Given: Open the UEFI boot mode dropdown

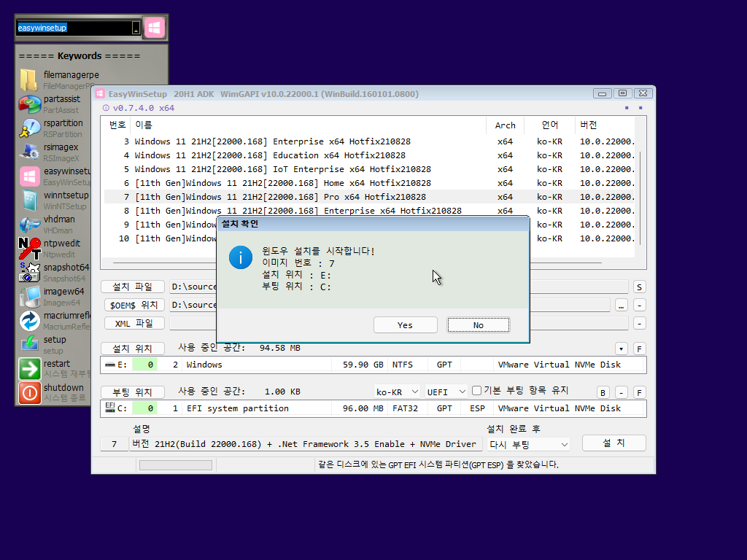Looking at the screenshot, I should [x=446, y=392].
